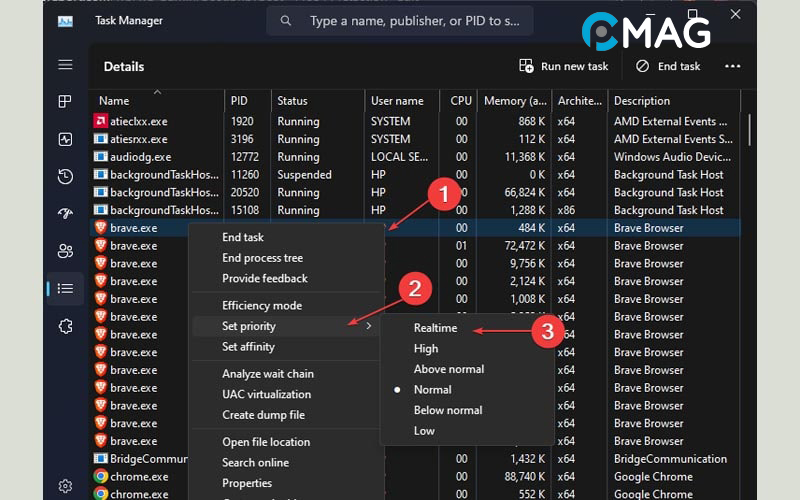
Task: Click the atiesrxx.exe process icon
Action: [101, 139]
